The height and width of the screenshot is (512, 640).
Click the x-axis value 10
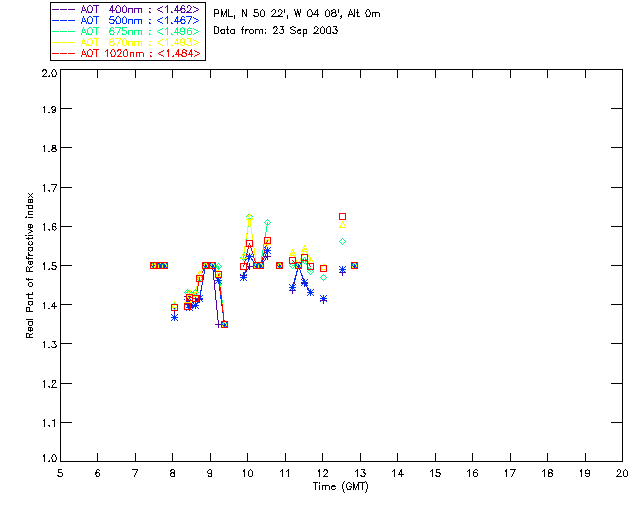tap(247, 473)
